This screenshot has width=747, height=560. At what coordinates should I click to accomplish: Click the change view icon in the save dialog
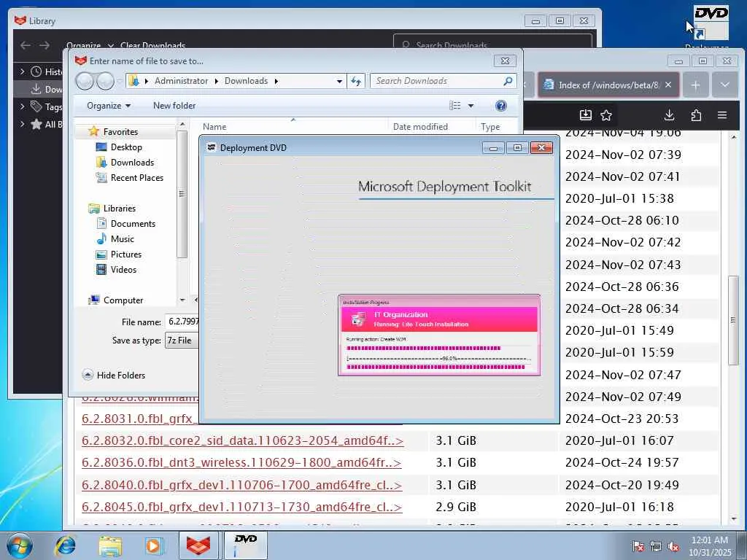tap(455, 106)
